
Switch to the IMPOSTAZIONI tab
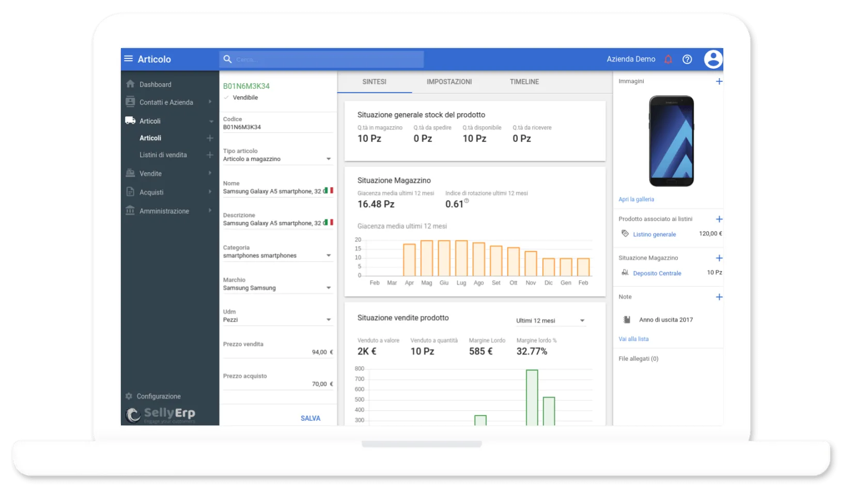pyautogui.click(x=450, y=82)
